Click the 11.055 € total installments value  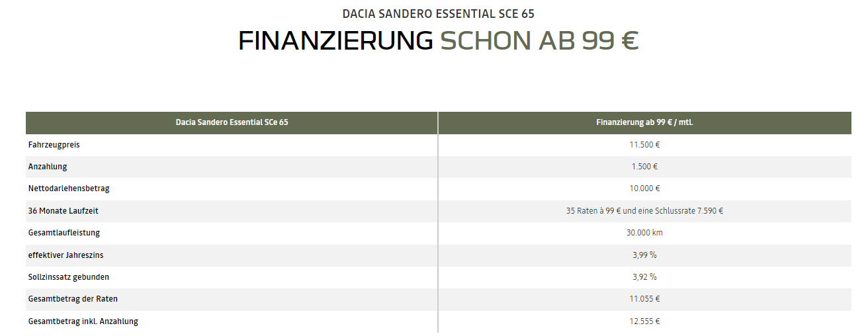pos(645,299)
